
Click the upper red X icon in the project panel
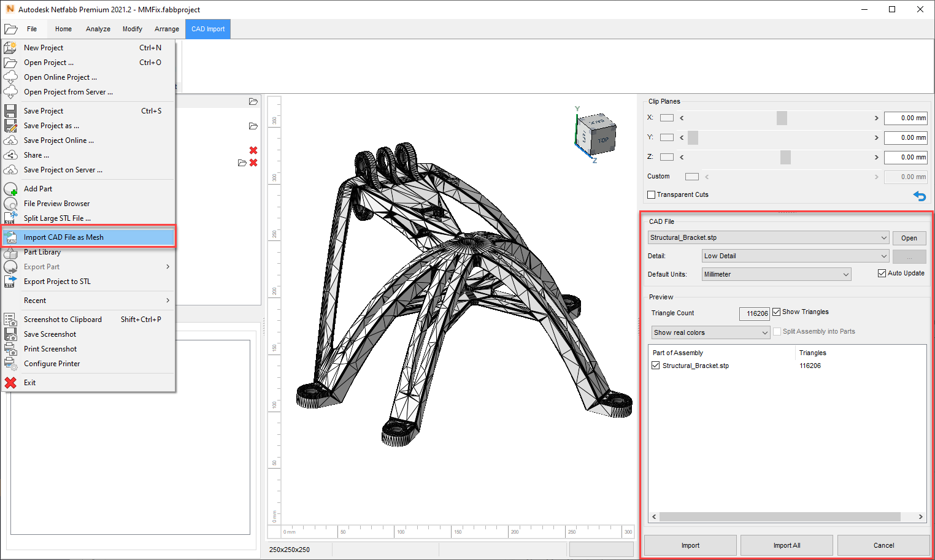point(253,150)
